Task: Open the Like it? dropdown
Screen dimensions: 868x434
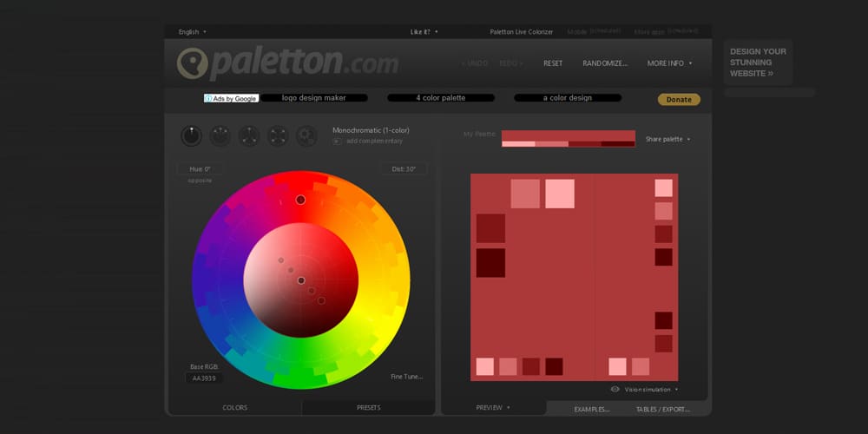Action: coord(424,32)
